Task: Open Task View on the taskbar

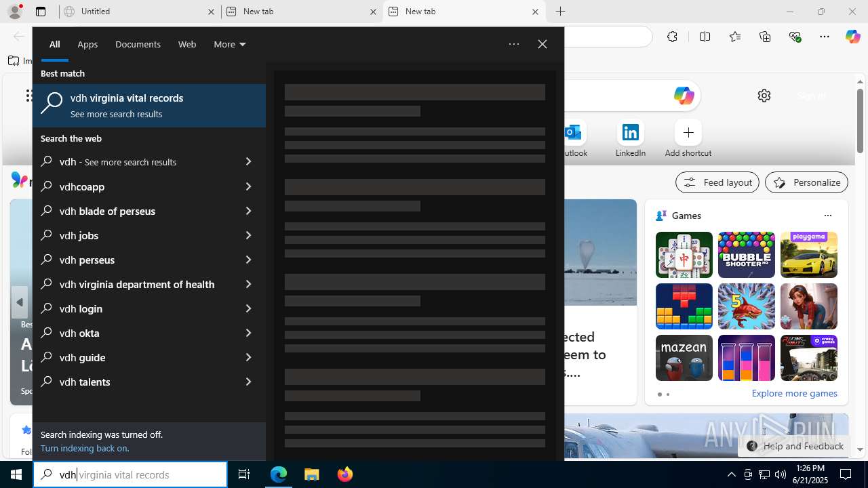Action: (x=244, y=474)
